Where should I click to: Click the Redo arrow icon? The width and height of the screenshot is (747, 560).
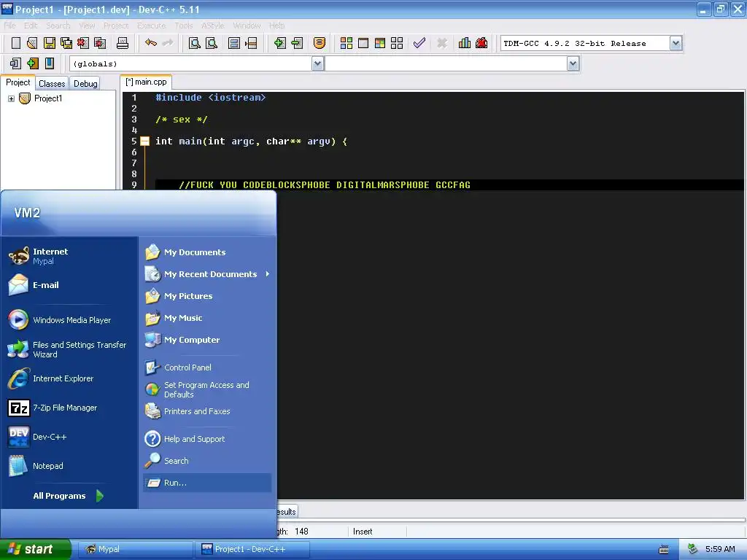coord(168,43)
